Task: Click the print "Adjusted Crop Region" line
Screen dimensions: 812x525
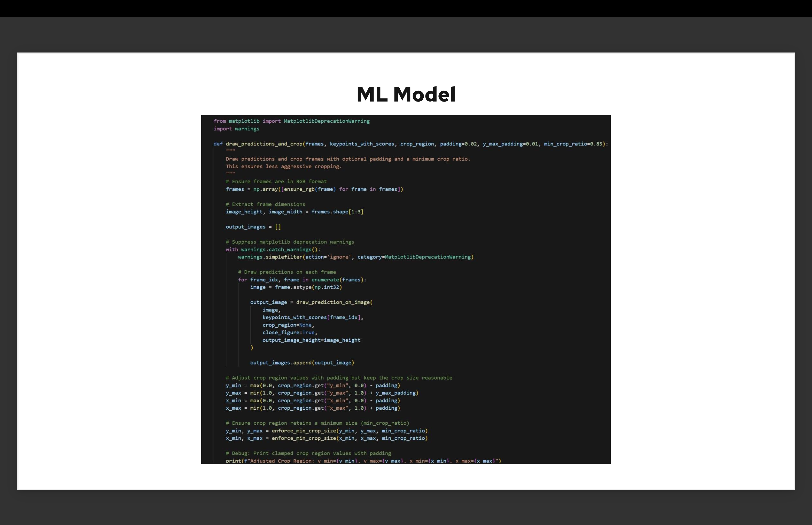Action: tap(363, 461)
